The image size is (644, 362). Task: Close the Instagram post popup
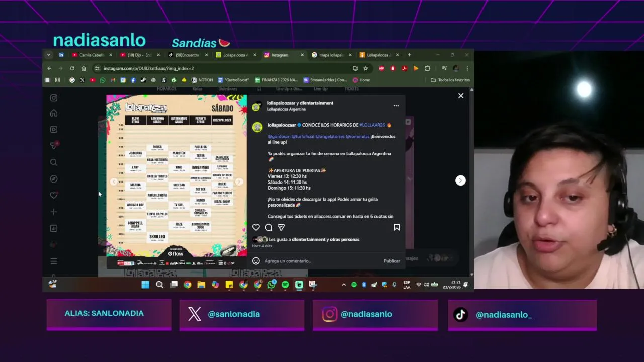pyautogui.click(x=460, y=96)
